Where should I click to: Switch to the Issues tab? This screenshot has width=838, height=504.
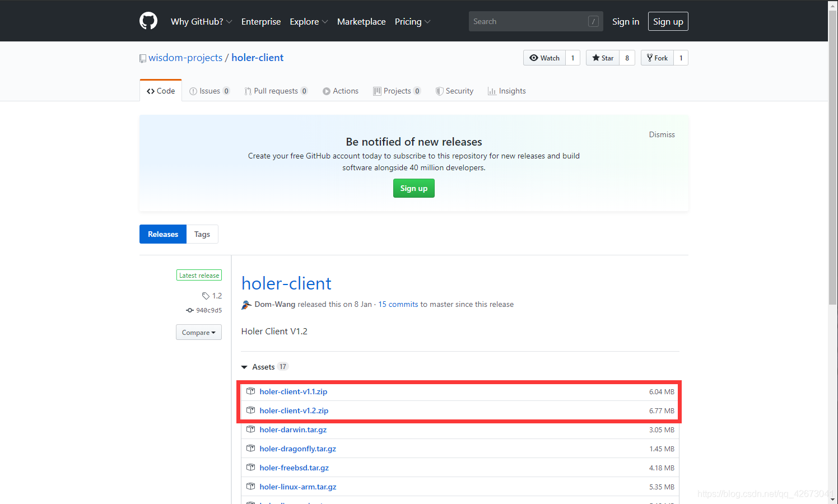pyautogui.click(x=209, y=91)
